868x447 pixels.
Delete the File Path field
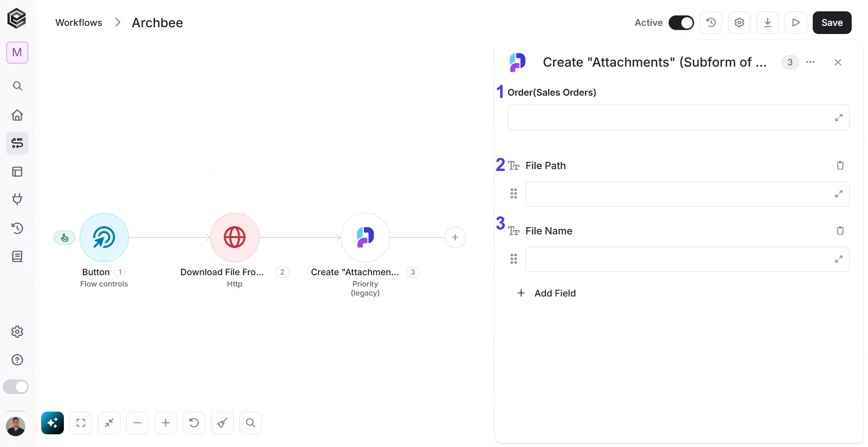click(x=840, y=165)
